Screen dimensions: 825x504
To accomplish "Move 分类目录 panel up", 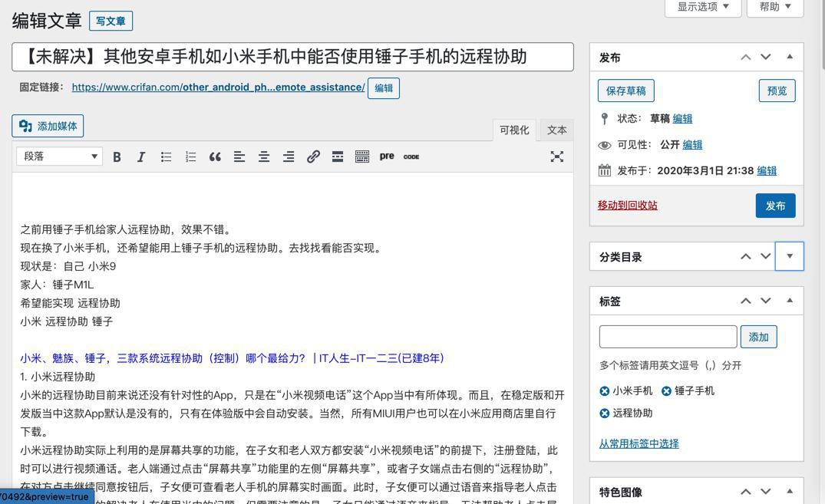I will [x=745, y=256].
